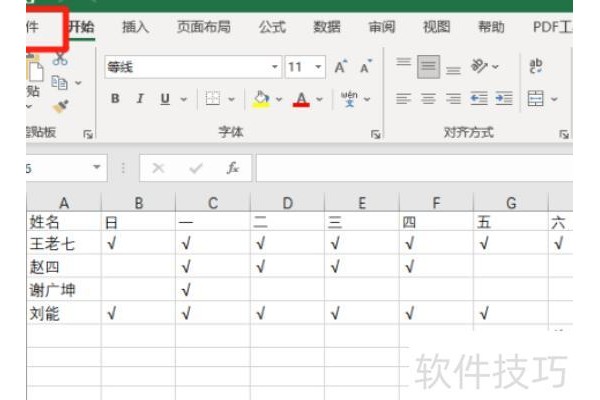The width and height of the screenshot is (600, 400).
Task: Click the phonetic guide wén icon
Action: point(349,99)
